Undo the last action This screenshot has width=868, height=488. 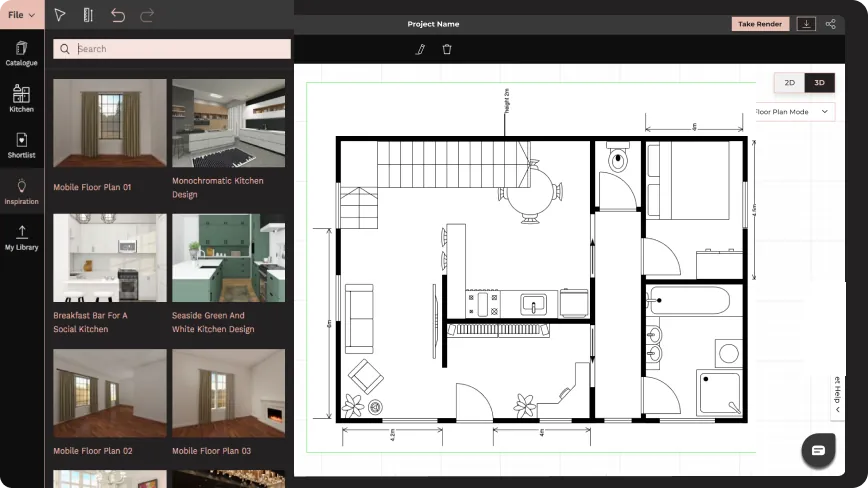(117, 15)
